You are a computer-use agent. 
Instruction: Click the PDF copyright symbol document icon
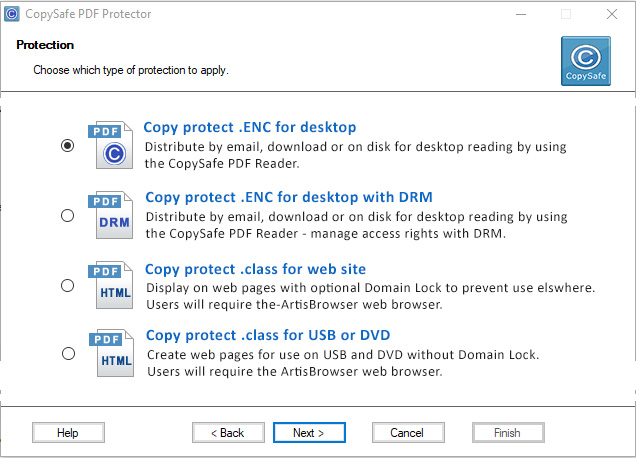coord(110,145)
